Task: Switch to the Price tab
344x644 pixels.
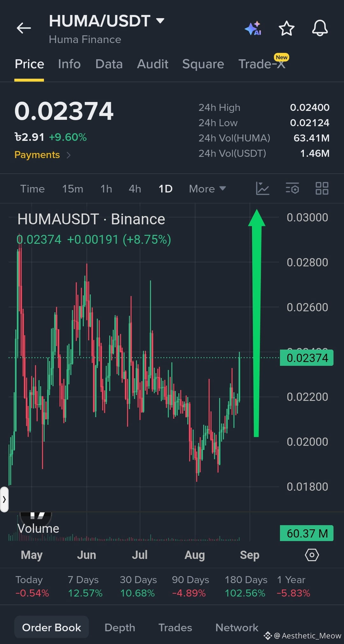Action: pos(29,64)
